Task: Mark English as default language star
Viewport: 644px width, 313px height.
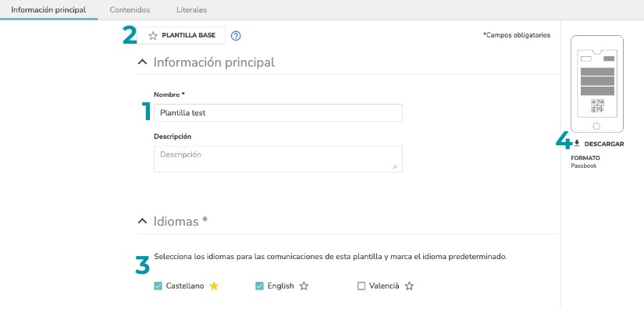Action: pyautogui.click(x=304, y=286)
